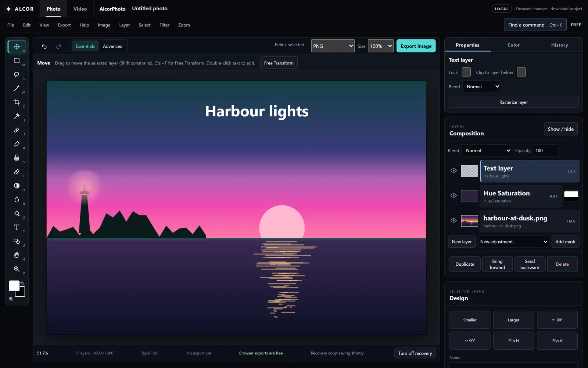Click the Hue Saturation white mask thumbnail
588x368 pixels.
[571, 195]
